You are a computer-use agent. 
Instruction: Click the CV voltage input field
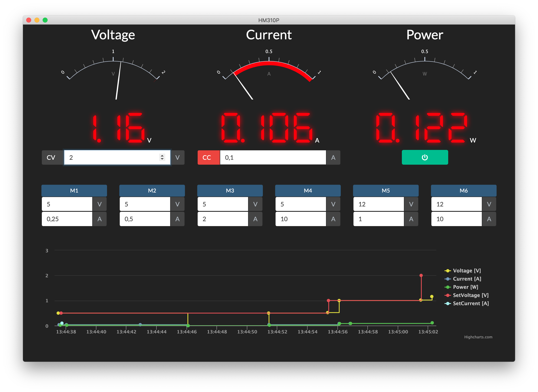pyautogui.click(x=112, y=157)
